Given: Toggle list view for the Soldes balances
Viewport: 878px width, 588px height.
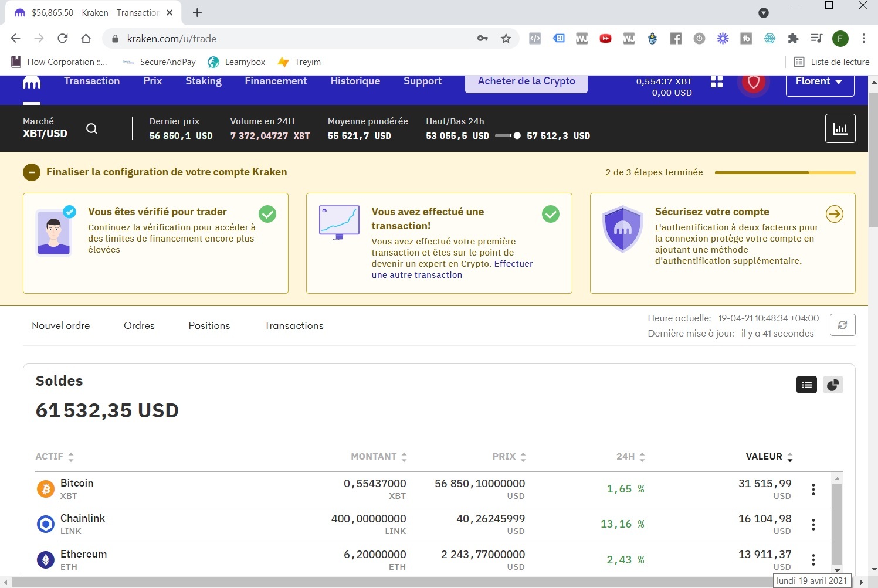Looking at the screenshot, I should (x=806, y=385).
